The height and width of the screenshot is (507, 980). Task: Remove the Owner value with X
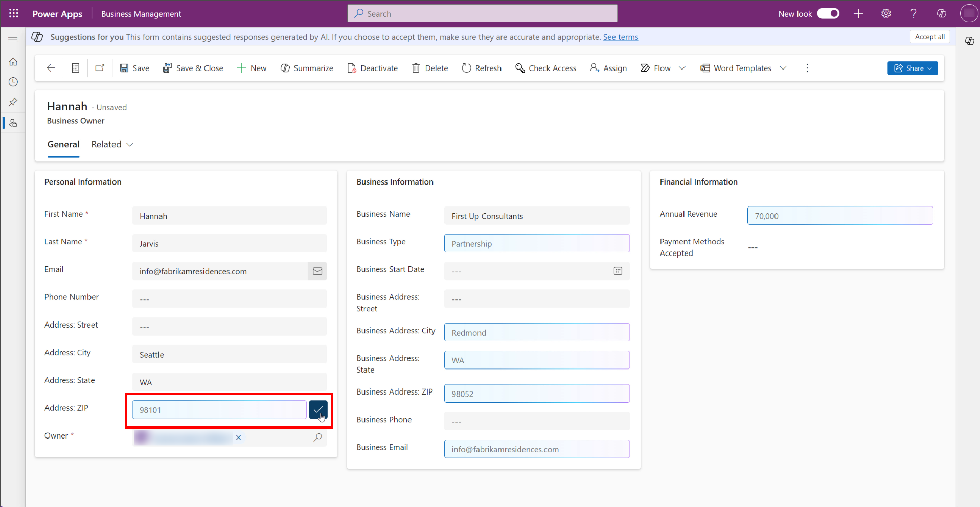(238, 437)
